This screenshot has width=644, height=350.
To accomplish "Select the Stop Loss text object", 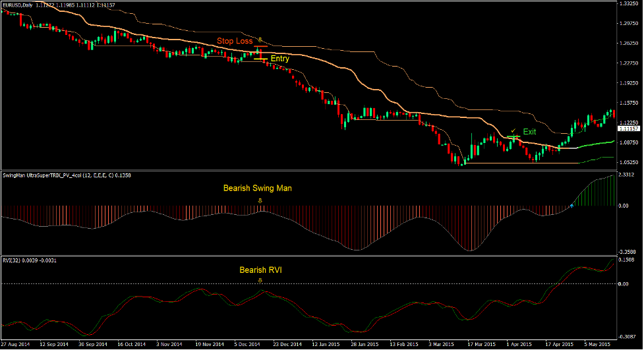I will click(235, 41).
